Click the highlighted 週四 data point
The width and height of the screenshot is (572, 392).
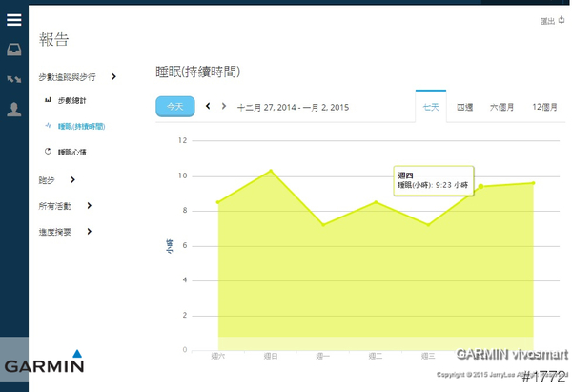pyautogui.click(x=480, y=187)
